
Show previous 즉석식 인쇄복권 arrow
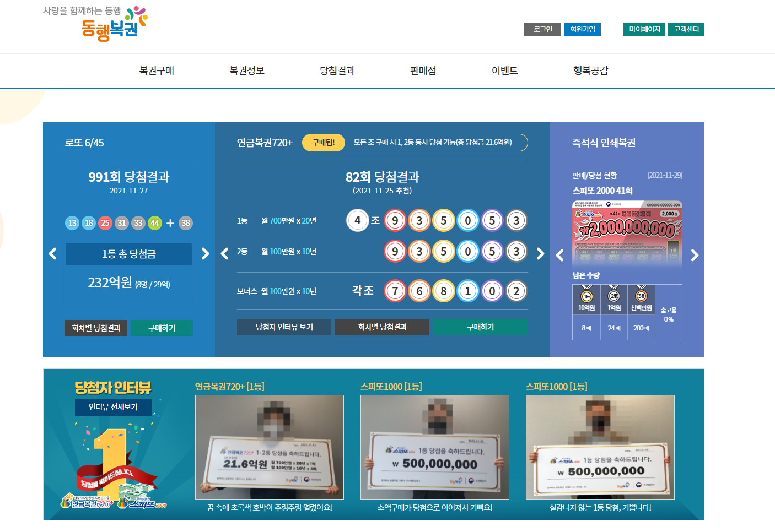560,255
